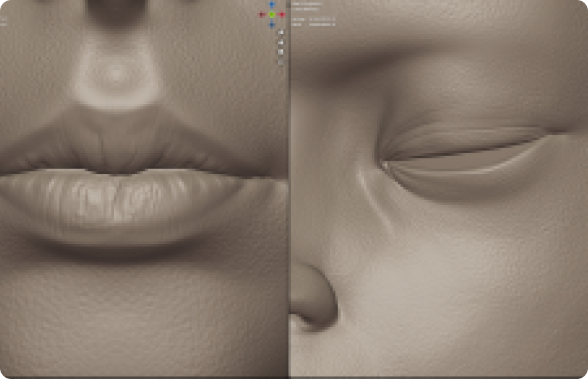This screenshot has width=588, height=379.
Task: Toggle the perspective/orthographic view icon
Action: (x=281, y=62)
